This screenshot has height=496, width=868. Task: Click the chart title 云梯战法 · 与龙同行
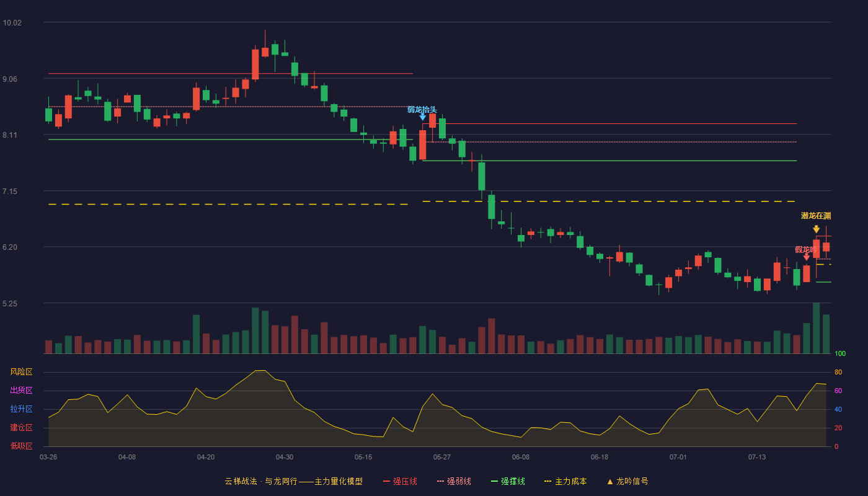261,481
